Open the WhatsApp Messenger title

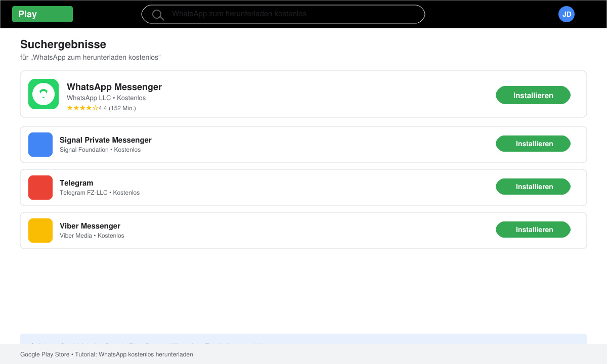pos(114,87)
